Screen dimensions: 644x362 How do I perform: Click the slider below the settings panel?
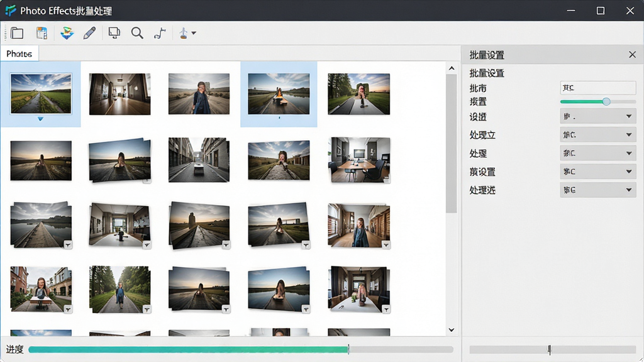(552, 349)
